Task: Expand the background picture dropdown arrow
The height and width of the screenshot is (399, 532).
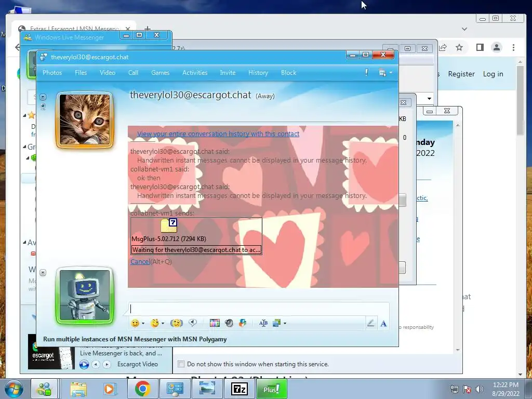Action: [x=285, y=323]
